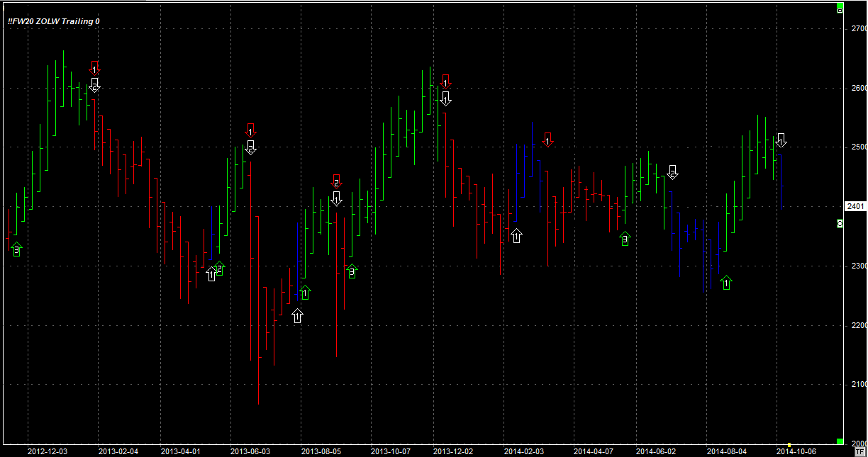Click the white down arrow near 2014-06-02
This screenshot has height=457, width=868.
click(672, 172)
